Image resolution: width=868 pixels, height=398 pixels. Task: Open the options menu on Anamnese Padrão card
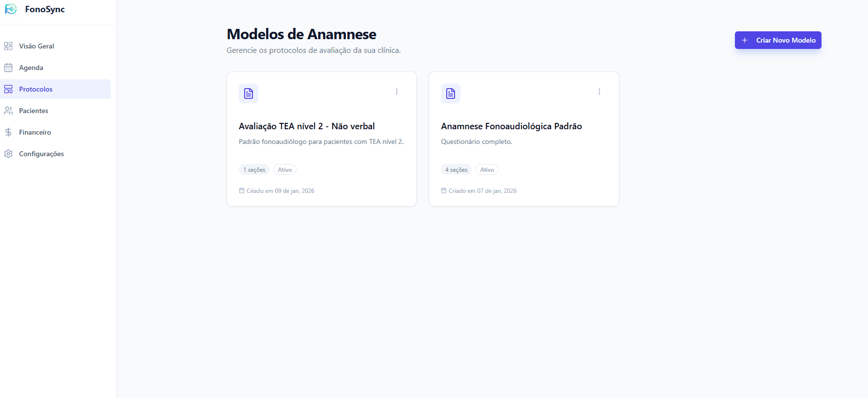(x=599, y=91)
